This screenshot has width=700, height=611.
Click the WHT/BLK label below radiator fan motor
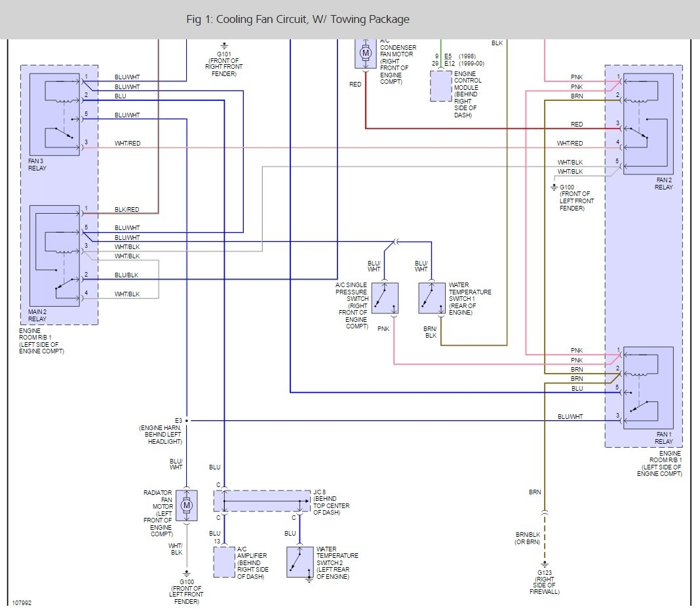[x=176, y=549]
